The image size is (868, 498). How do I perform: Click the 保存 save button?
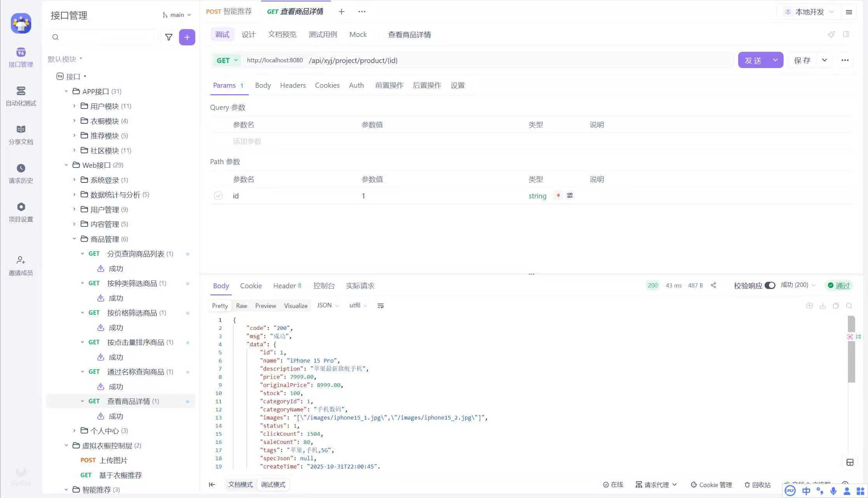pos(802,60)
